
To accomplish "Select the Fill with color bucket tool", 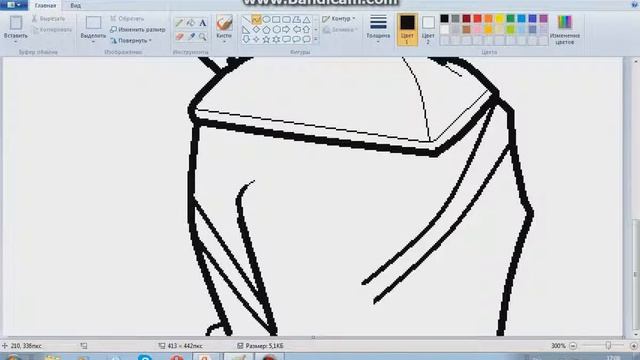I will 191,23.
